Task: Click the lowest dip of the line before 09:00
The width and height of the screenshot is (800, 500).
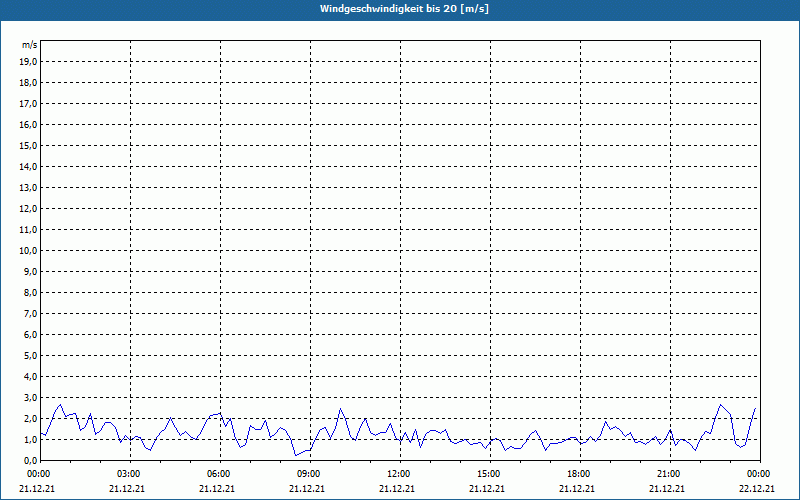Action: point(296,455)
